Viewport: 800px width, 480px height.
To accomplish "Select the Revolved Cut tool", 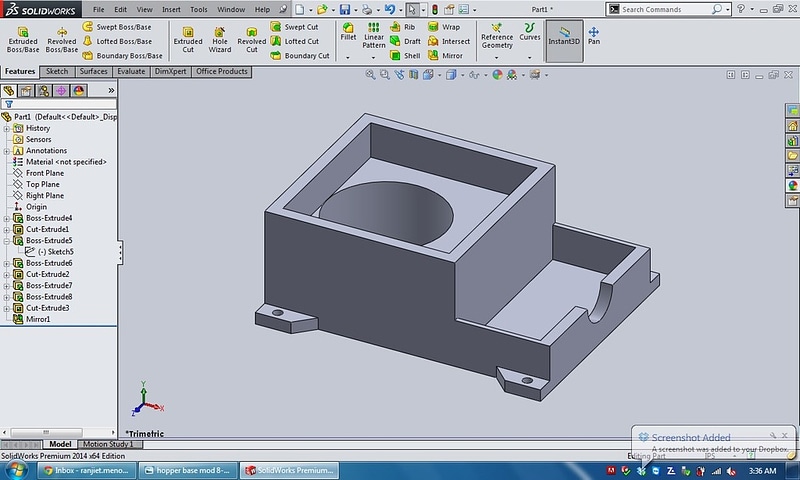I will [x=252, y=40].
